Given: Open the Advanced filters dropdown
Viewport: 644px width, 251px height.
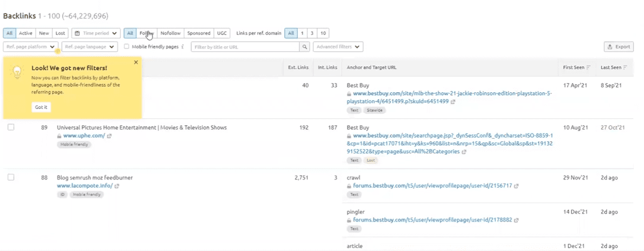Looking at the screenshot, I should pos(338,47).
